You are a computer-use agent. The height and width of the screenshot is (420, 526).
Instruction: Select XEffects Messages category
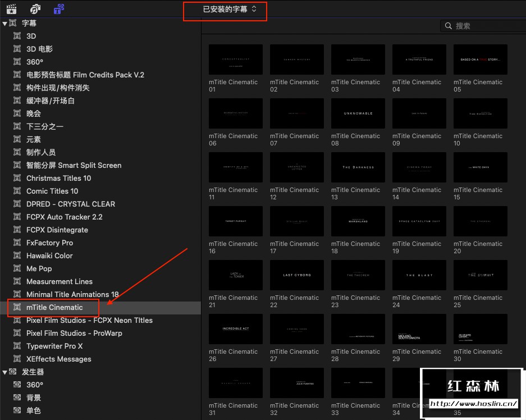[59, 359]
